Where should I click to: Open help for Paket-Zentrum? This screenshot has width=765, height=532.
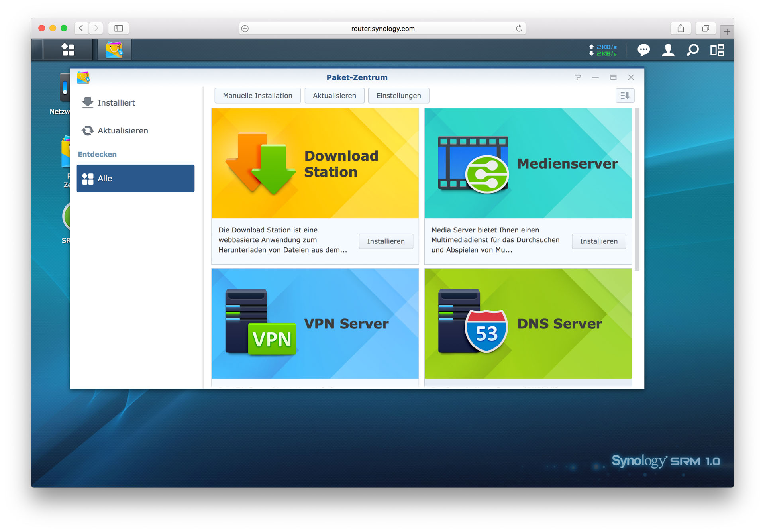coord(578,77)
